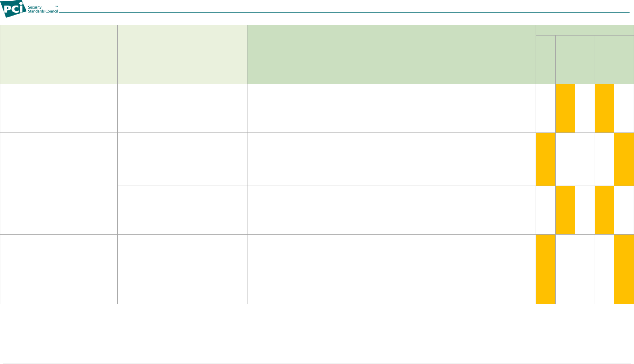Click the orange cell in third row, second narrow column
Viewport: 634px width, 364px height.
pyautogui.click(x=565, y=210)
